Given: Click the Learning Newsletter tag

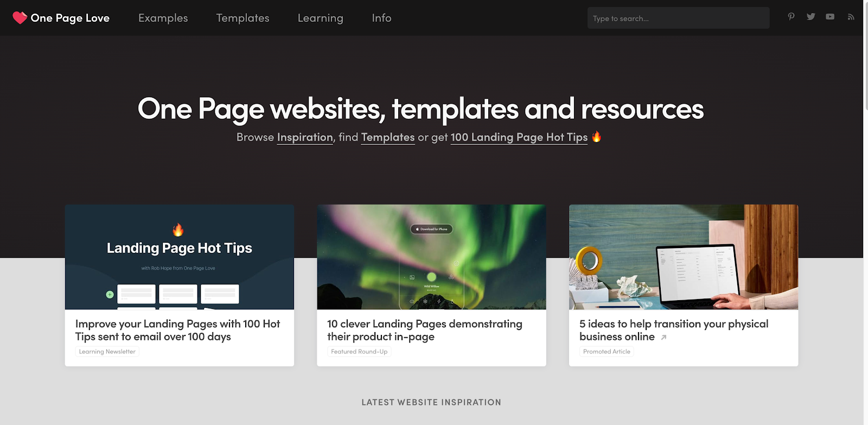Looking at the screenshot, I should (x=107, y=352).
